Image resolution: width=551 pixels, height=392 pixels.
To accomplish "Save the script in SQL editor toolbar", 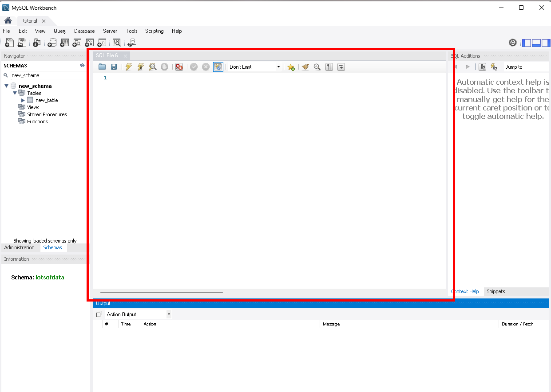I will [x=114, y=67].
